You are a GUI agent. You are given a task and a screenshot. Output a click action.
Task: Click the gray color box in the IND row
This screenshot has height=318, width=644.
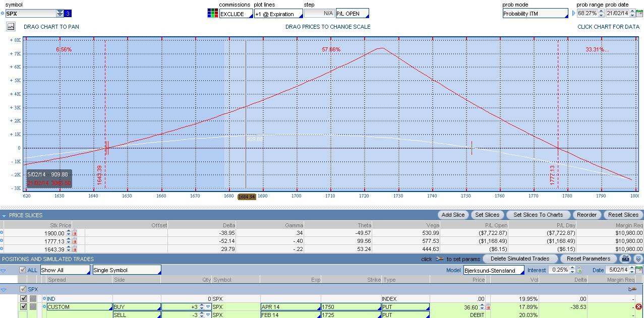click(33, 299)
